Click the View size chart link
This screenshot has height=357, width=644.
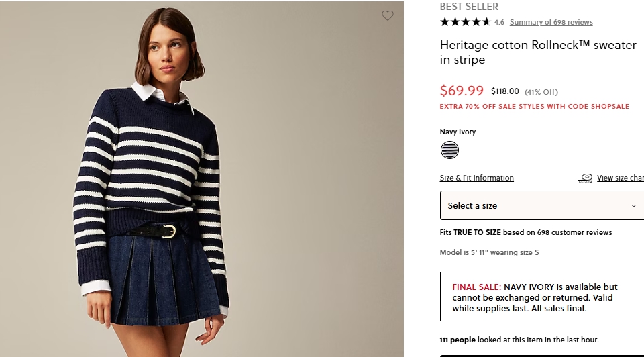tap(620, 178)
